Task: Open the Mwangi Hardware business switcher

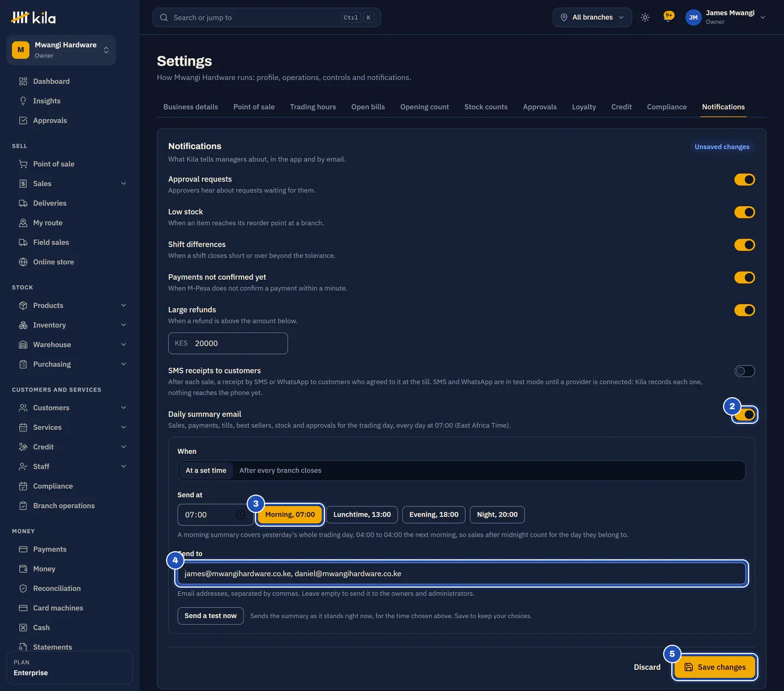Action: 61,50
